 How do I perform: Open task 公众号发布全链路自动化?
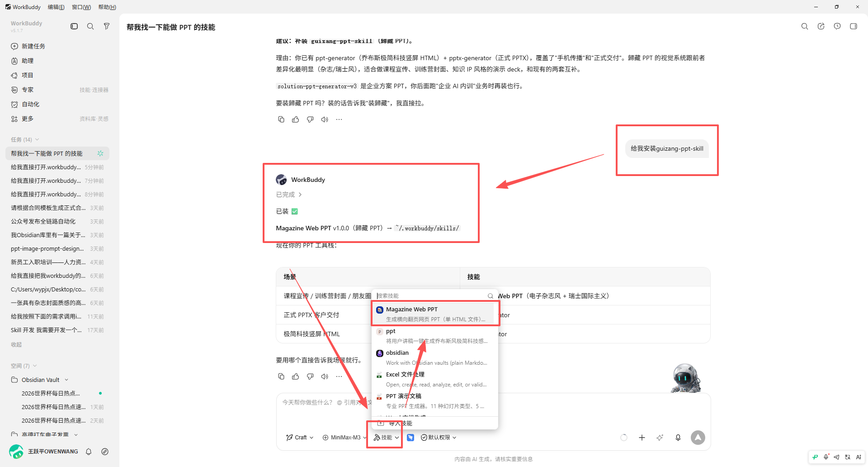point(57,221)
